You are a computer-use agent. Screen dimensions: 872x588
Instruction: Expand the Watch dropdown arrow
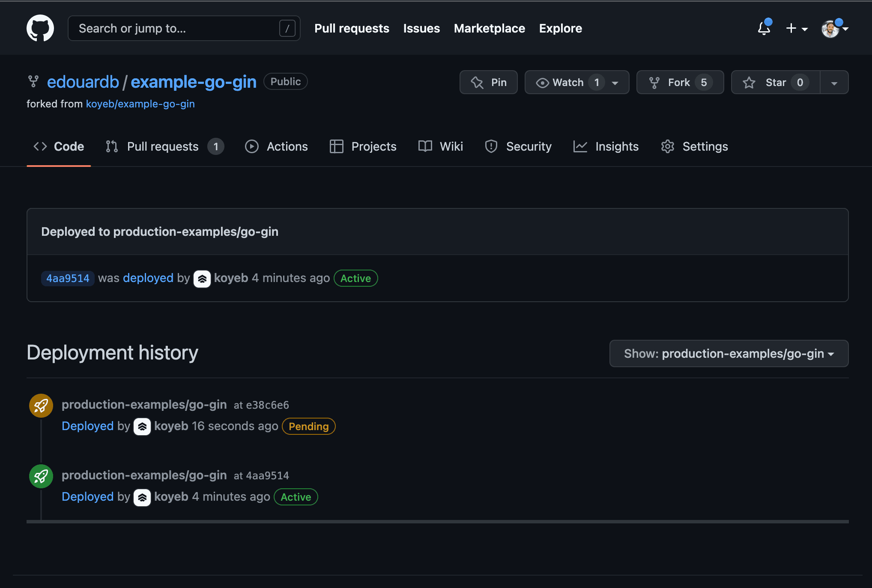[615, 82]
